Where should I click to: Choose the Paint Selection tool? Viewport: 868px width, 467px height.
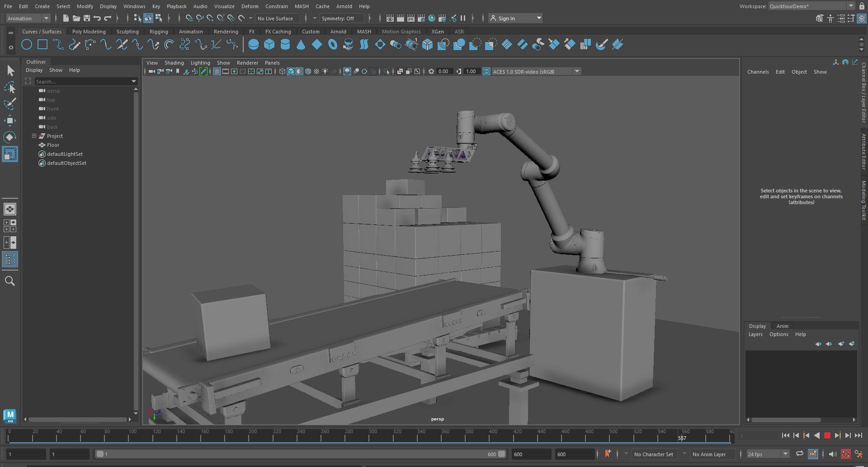click(10, 104)
